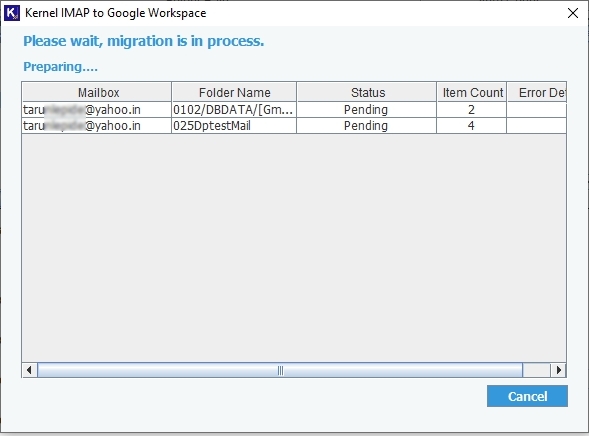Click item count value 4

(x=471, y=126)
